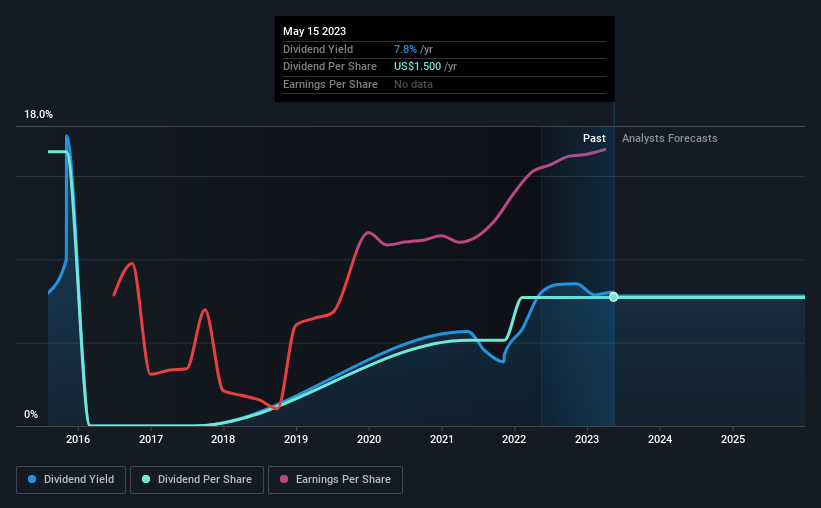The width and height of the screenshot is (821, 508).
Task: Click the 0% y-axis label
Action: coord(31,414)
